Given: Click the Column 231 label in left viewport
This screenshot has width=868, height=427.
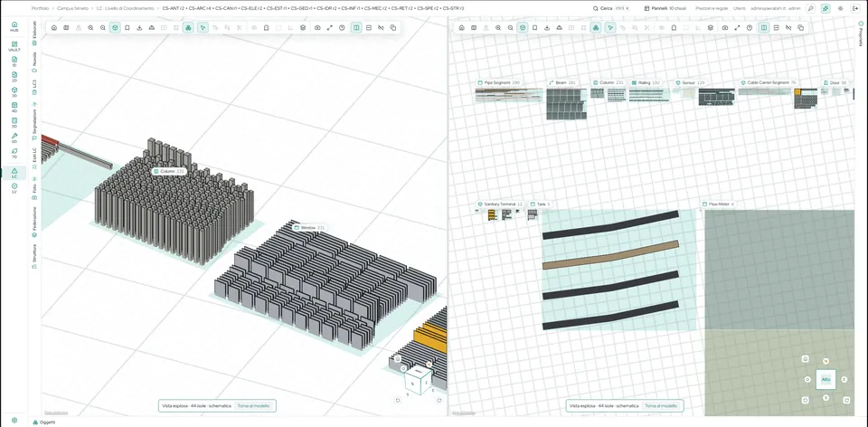Looking at the screenshot, I should pos(169,172).
